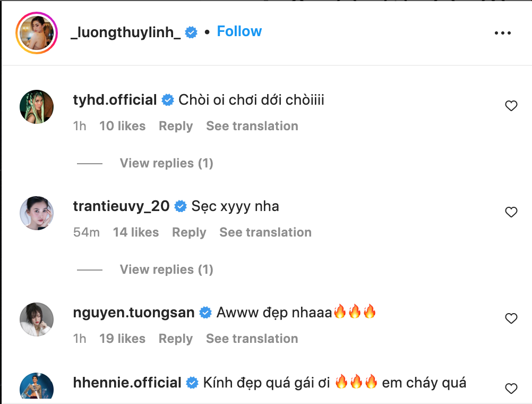532x404 pixels.
Task: Open 14 likes on trantieuvy_20's comment
Action: point(136,232)
